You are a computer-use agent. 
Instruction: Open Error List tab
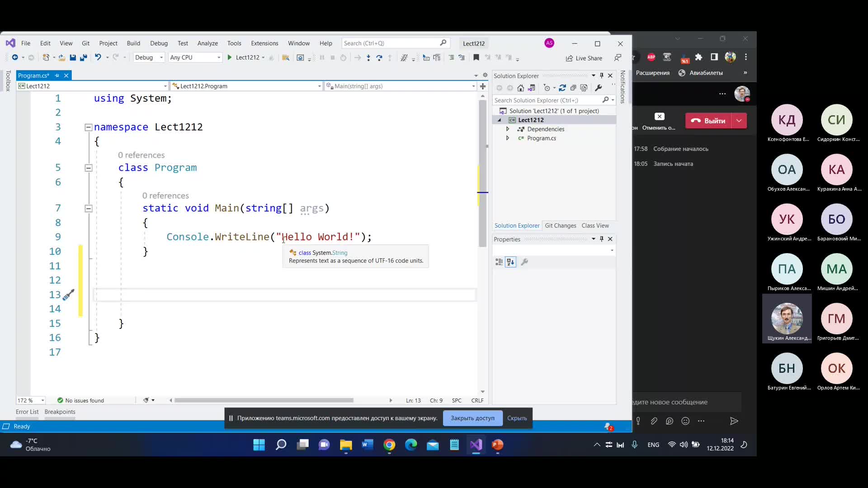tap(27, 412)
